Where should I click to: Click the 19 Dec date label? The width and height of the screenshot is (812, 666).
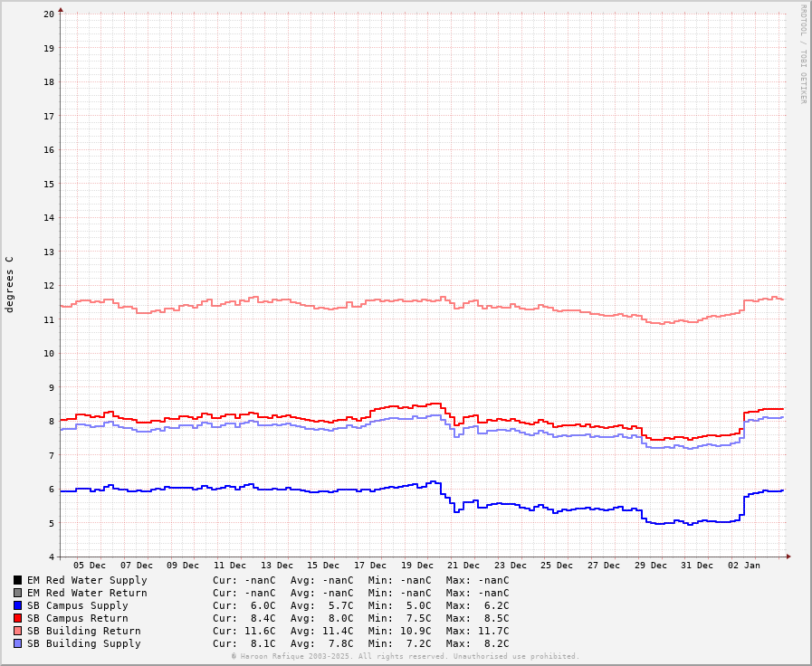point(416,566)
